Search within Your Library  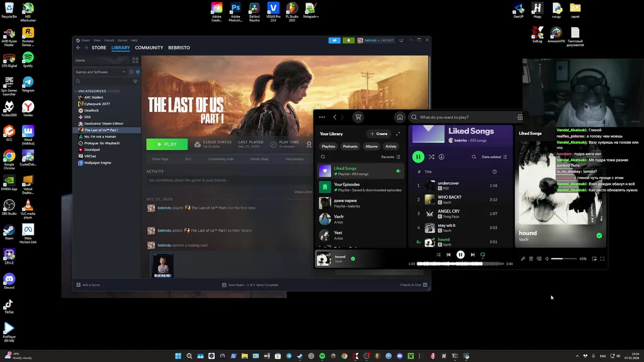click(x=323, y=157)
